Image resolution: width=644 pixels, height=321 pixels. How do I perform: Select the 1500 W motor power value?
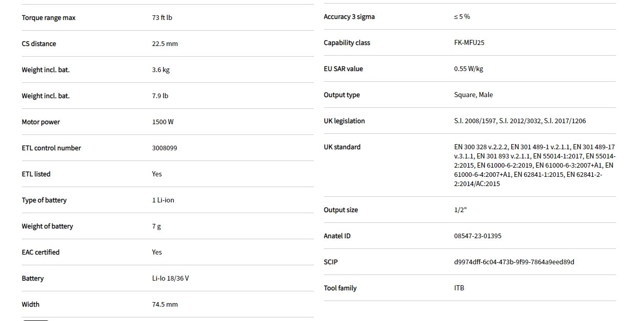(x=163, y=122)
